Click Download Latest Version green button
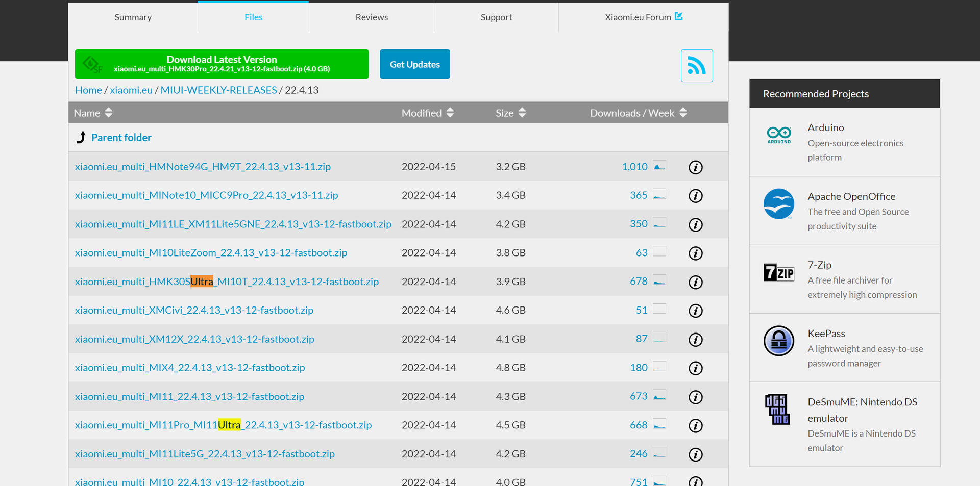 click(222, 64)
